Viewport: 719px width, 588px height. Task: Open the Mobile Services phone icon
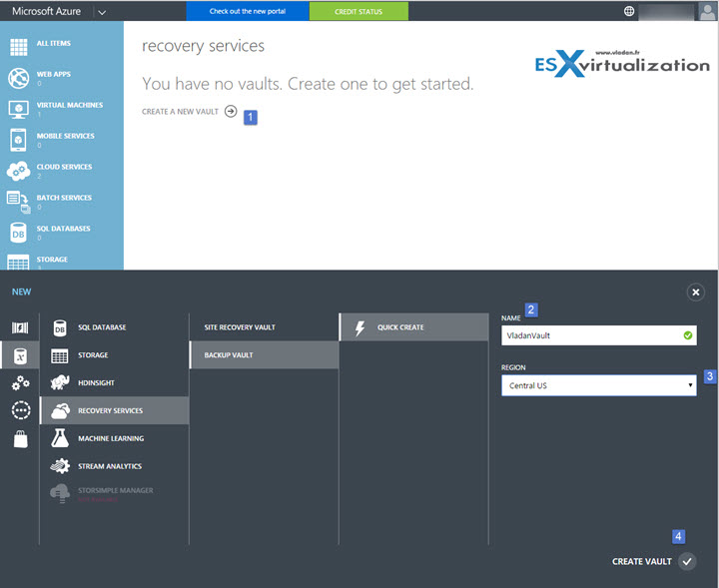click(18, 140)
